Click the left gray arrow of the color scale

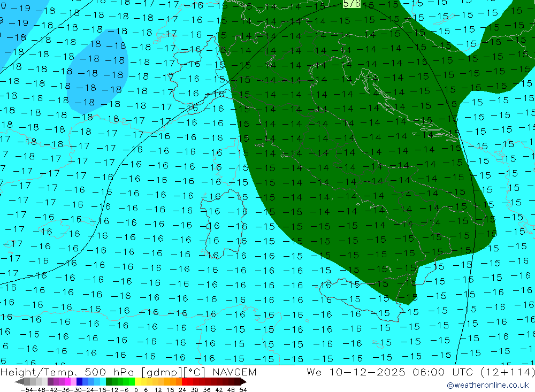[19, 382]
